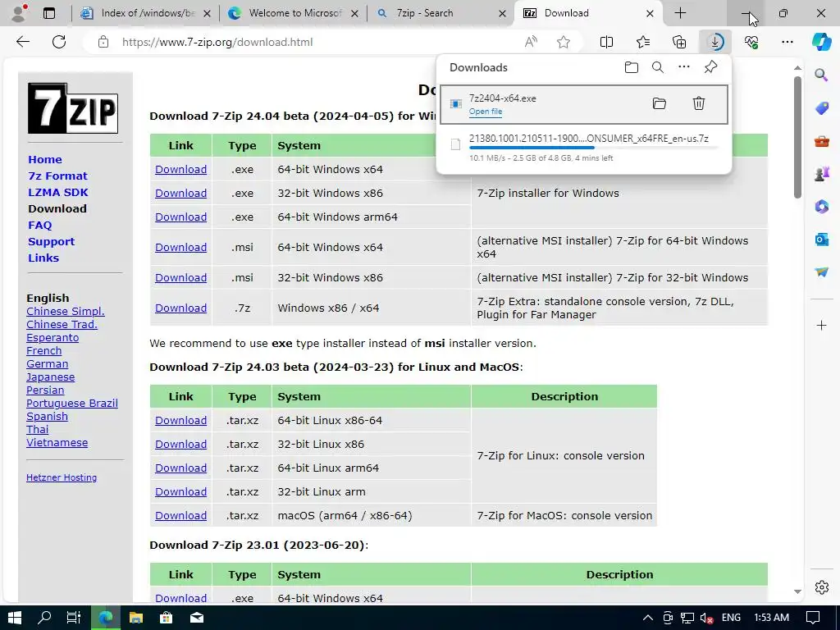Refresh the page
Image resolution: width=840 pixels, height=630 pixels.
[x=59, y=42]
